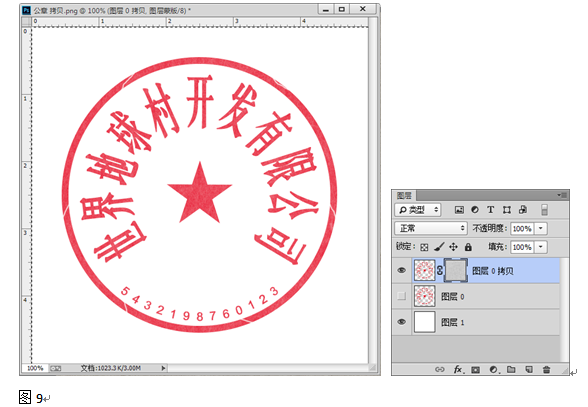Screen dimensions: 588x407
Task: Click the shape layer filter icon
Action: click(507, 210)
